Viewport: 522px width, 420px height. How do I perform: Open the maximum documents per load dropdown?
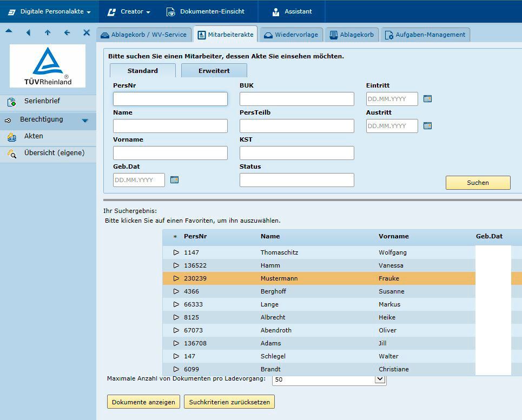pos(380,379)
